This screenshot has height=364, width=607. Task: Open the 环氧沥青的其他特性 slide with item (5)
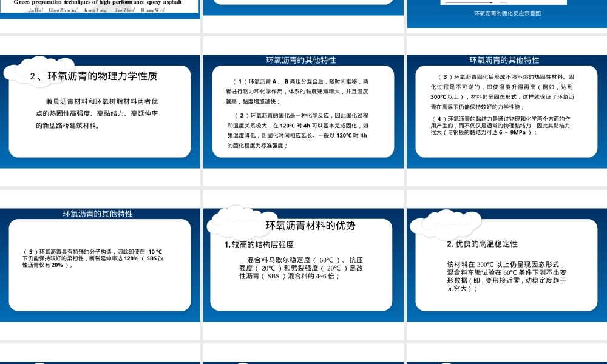click(x=100, y=265)
